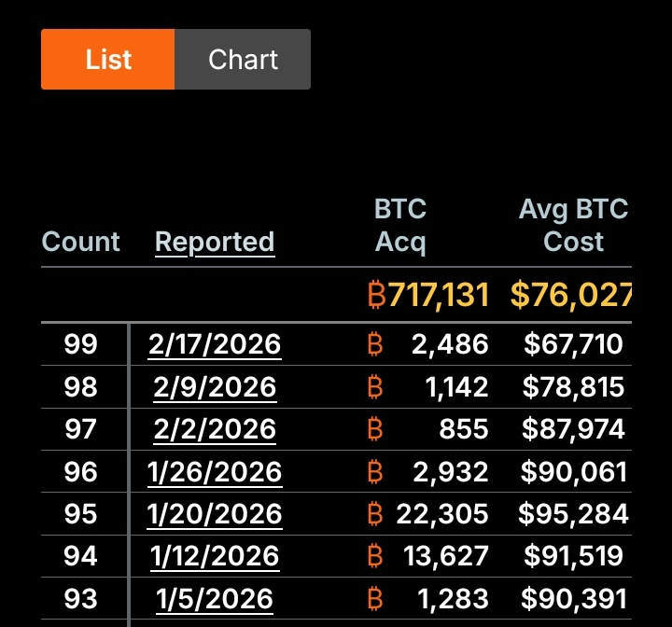The height and width of the screenshot is (627, 672).
Task: Open the 1/12/2026 report link
Action: [x=215, y=556]
